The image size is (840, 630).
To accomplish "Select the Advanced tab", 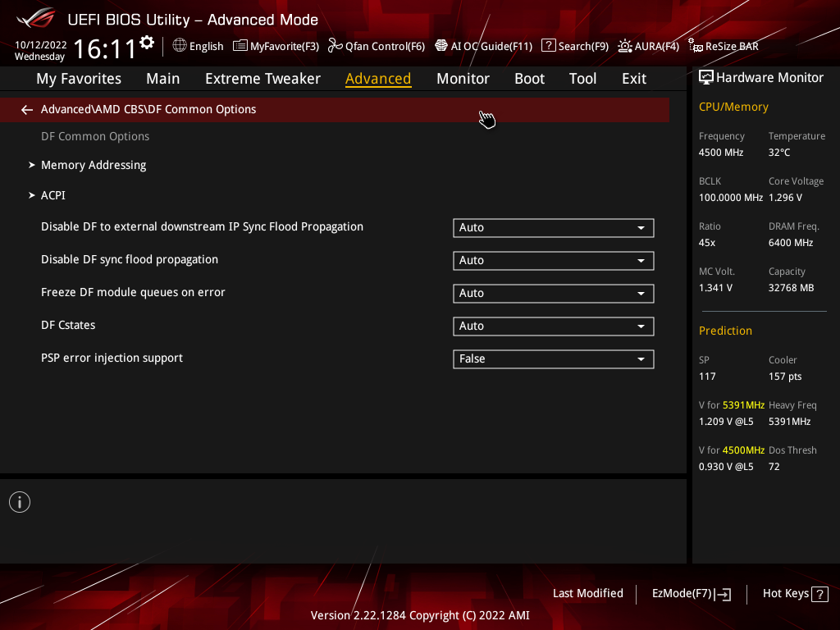I will 378,79.
